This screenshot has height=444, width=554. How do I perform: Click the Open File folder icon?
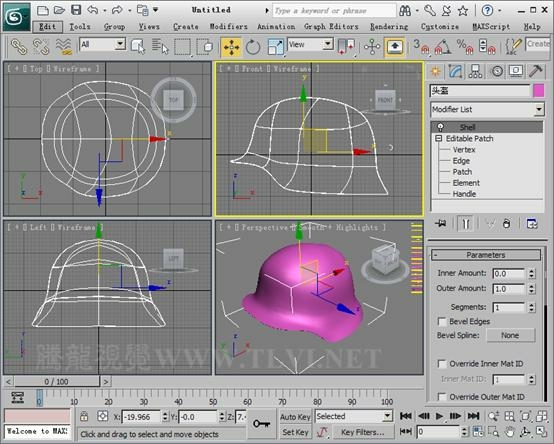pyautogui.click(x=59, y=10)
